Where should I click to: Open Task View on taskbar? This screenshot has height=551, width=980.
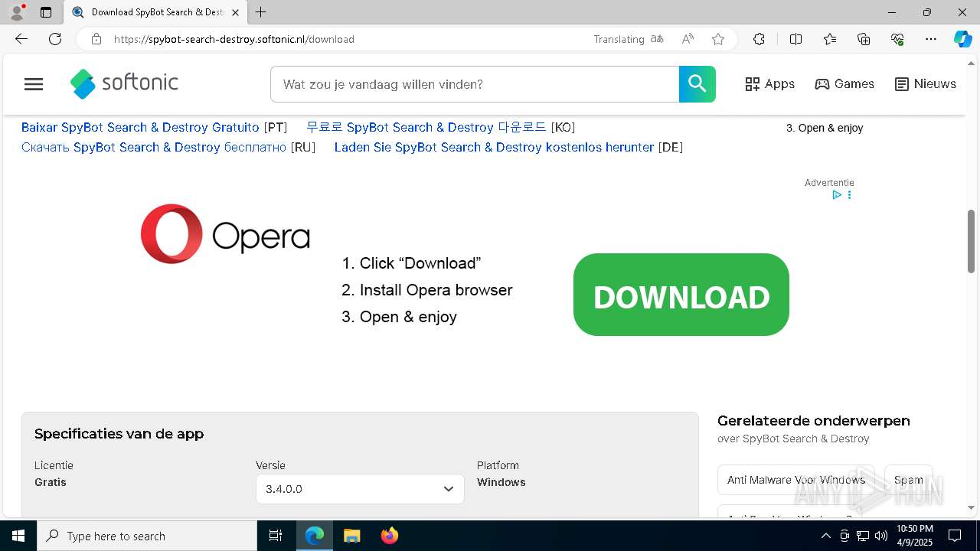276,536
